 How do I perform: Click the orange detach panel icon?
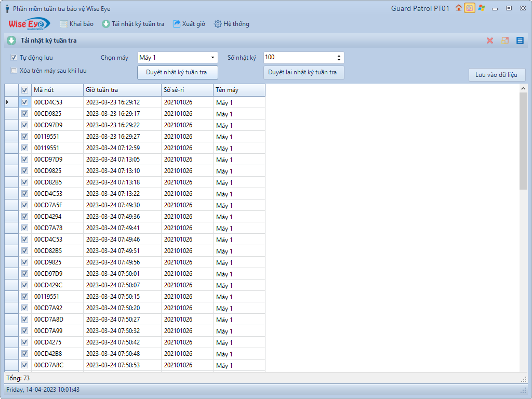click(x=504, y=41)
